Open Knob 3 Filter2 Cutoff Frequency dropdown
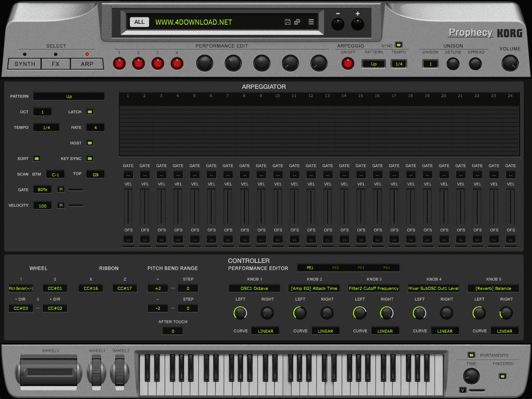The image size is (532, 399). [x=373, y=288]
